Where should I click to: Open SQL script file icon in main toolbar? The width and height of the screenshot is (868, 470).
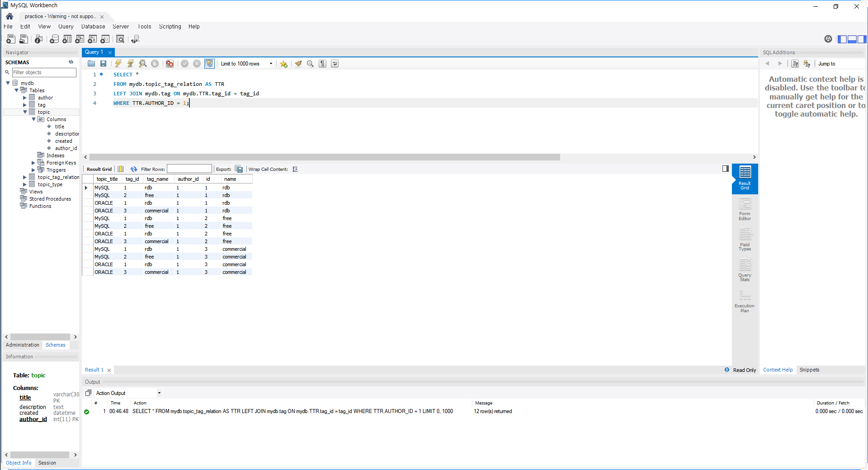click(x=24, y=39)
